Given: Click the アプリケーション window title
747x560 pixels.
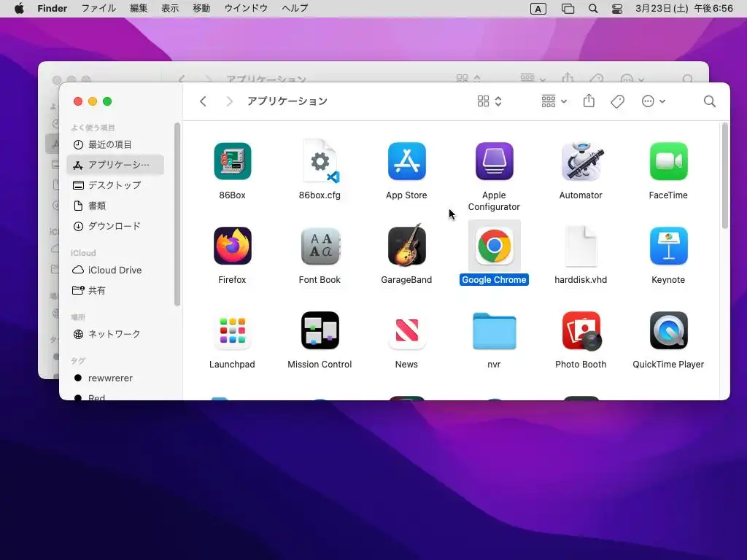Looking at the screenshot, I should (x=287, y=101).
